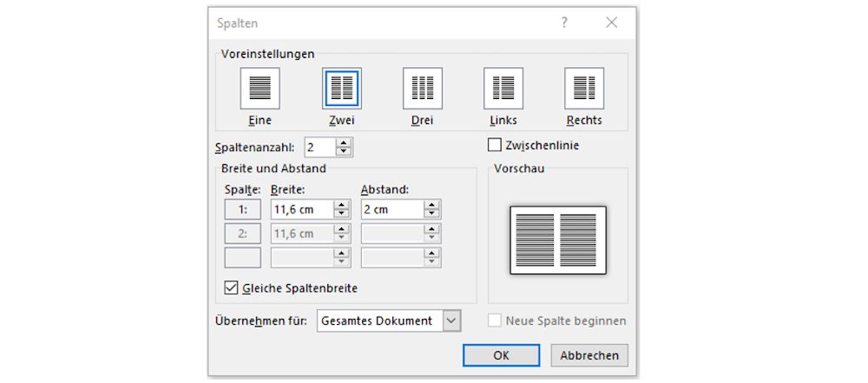Decrease Spaltenanzahl with down arrow
Viewport: 868px width, 383px height.
pyautogui.click(x=344, y=151)
